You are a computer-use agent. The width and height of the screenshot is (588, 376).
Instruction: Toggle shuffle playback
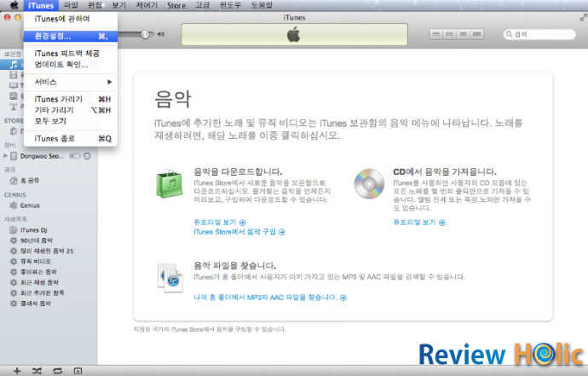click(x=37, y=371)
